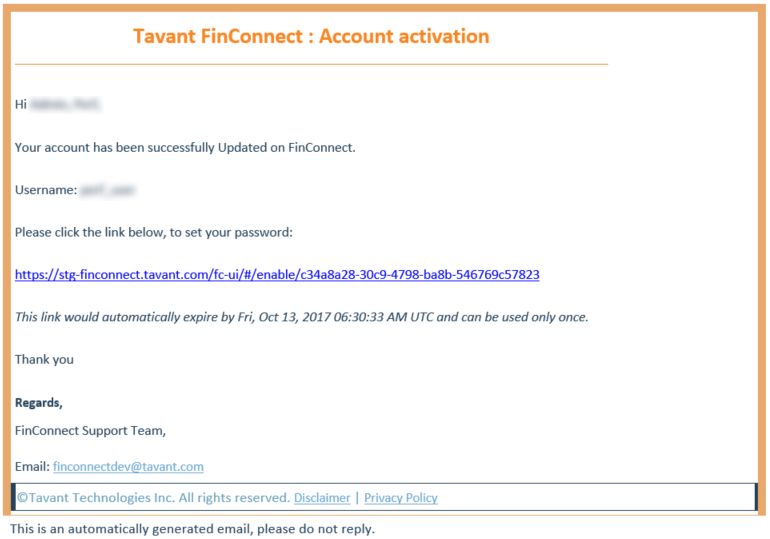Click the finconnectdev@tavant.com email address
The image size is (770, 539).
128,466
